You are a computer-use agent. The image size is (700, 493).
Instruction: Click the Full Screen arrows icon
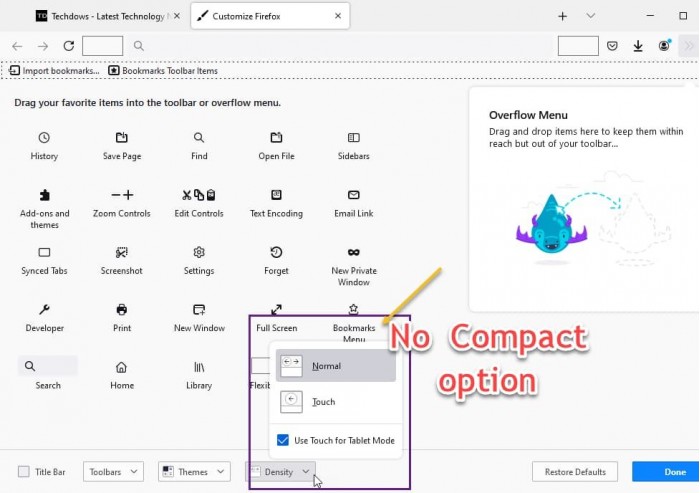pos(276,309)
